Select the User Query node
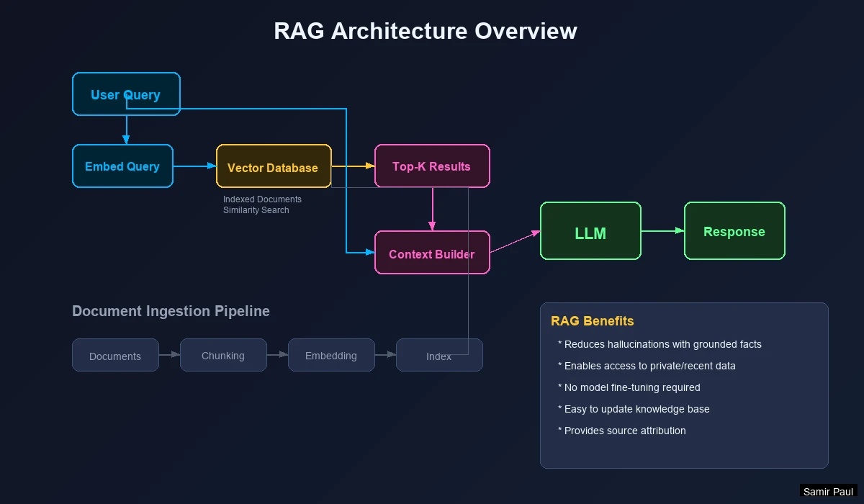Viewport: 864px width, 504px height. [x=125, y=94]
